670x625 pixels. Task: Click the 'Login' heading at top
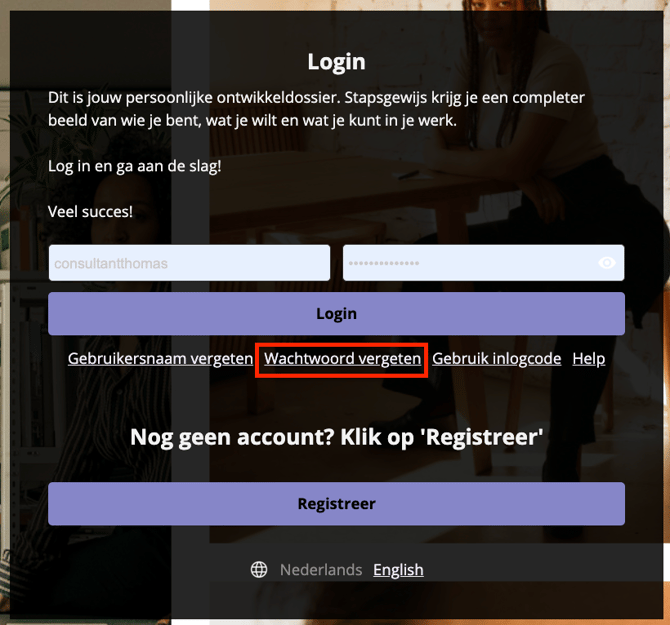click(337, 62)
